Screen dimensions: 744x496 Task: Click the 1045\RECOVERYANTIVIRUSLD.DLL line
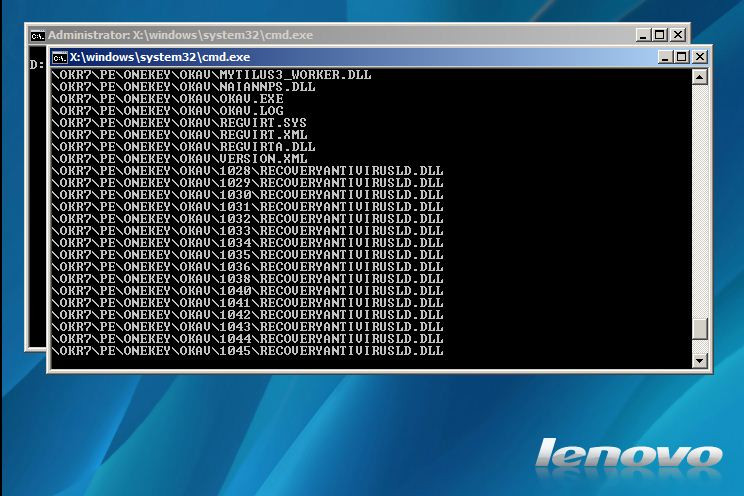click(x=248, y=351)
